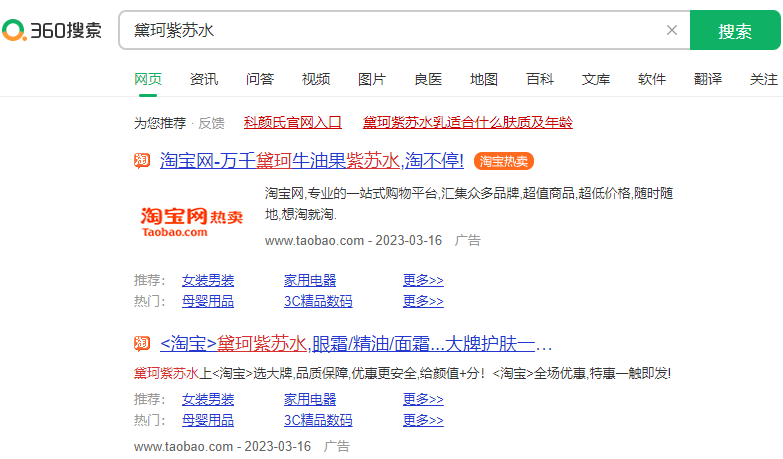
Task: Open 女装男装 link under second result
Action: (208, 399)
